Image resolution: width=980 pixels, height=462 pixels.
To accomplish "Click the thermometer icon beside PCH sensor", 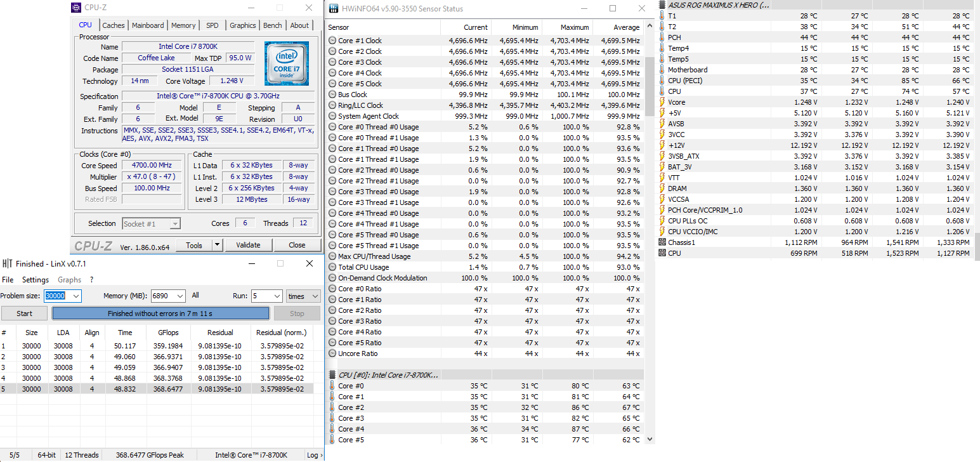I will click(662, 37).
